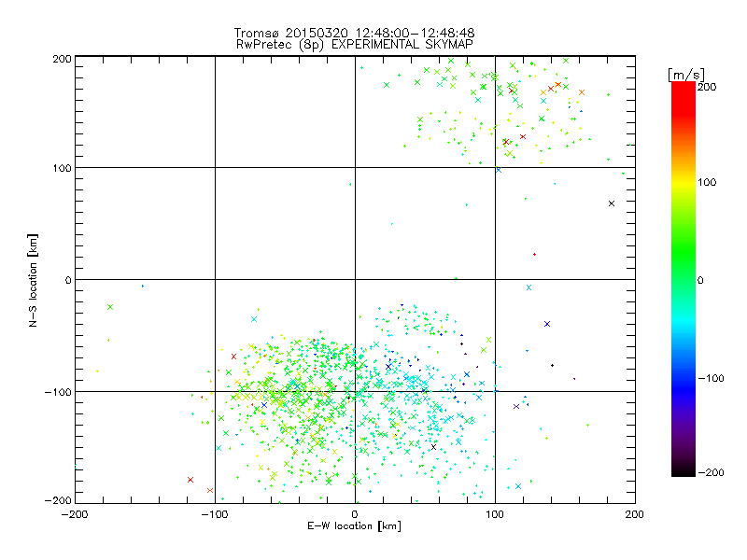Pick the cyan band of the colorbar

tap(684, 324)
